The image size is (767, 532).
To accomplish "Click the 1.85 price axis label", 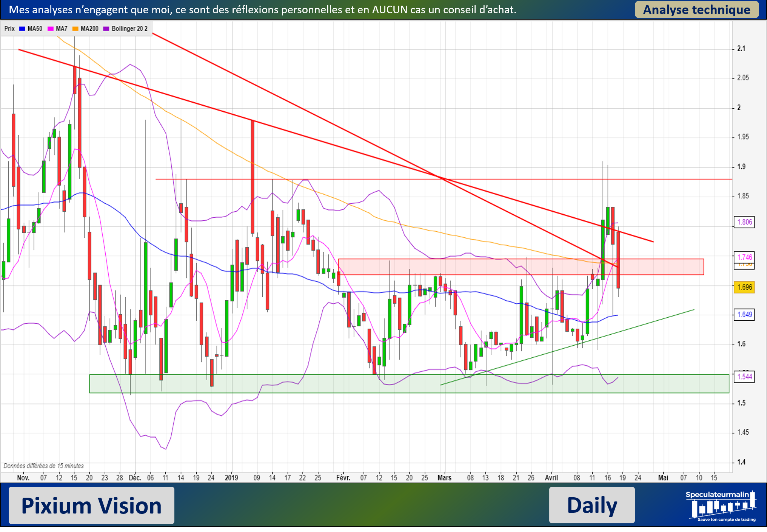I will pyautogui.click(x=743, y=196).
